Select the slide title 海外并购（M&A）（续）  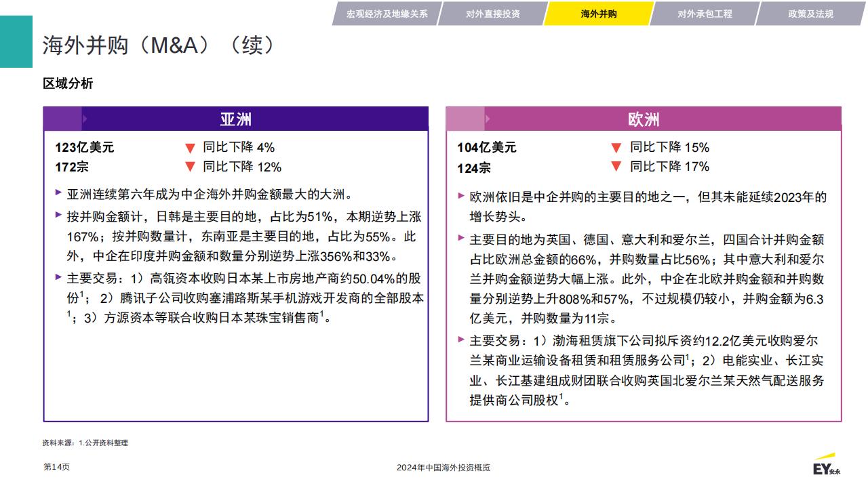pyautogui.click(x=160, y=45)
